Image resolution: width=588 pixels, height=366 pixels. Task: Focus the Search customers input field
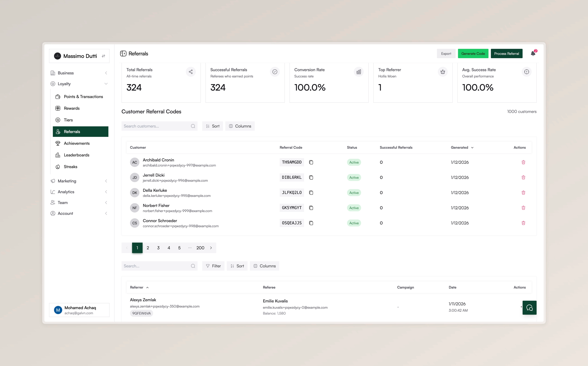coord(156,126)
